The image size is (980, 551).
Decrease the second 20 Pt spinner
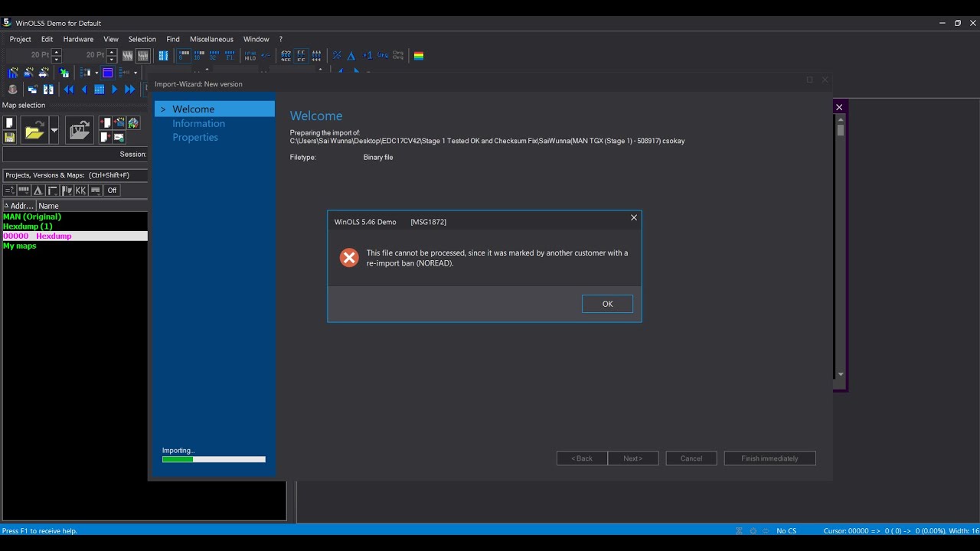[x=112, y=60]
